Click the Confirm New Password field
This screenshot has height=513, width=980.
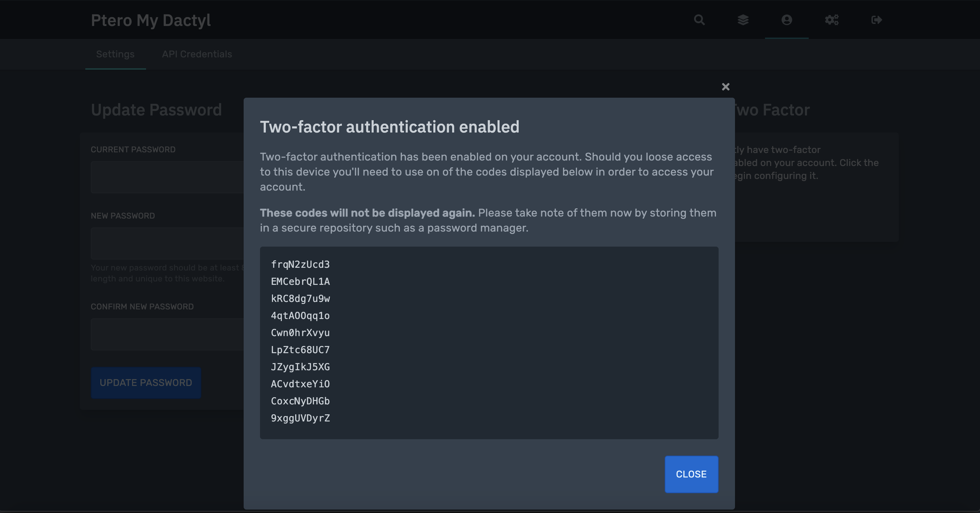[168, 334]
